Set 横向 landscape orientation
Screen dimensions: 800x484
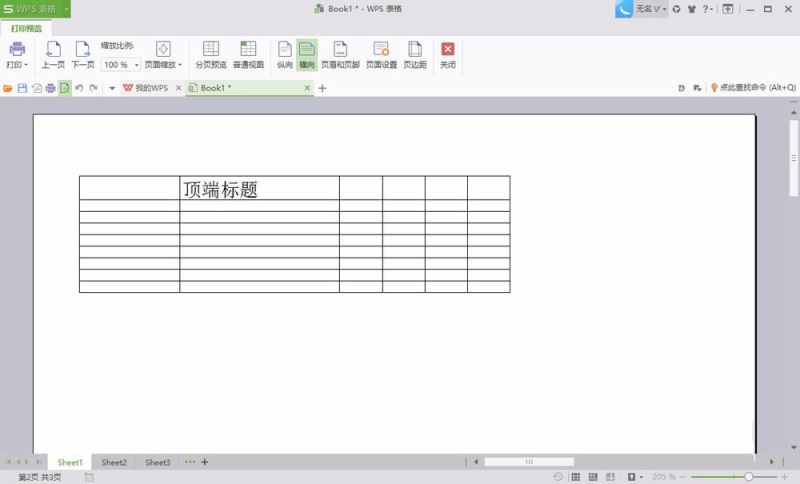[x=307, y=55]
